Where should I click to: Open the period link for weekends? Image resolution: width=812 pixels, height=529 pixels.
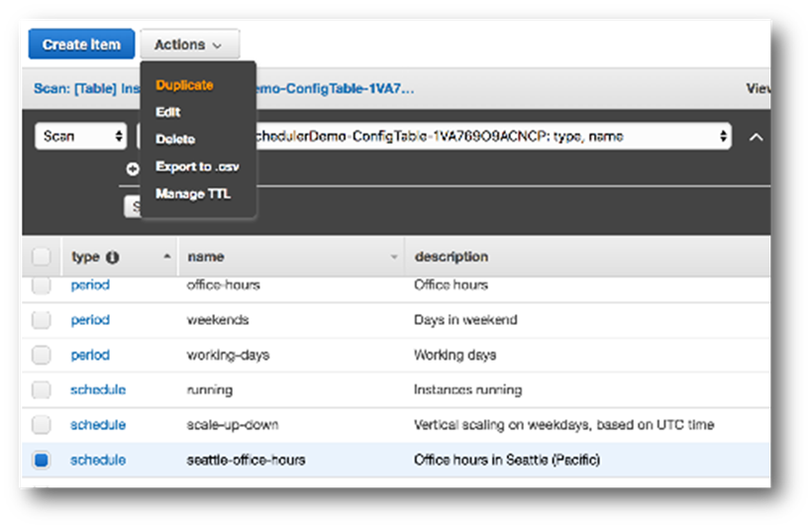click(90, 320)
